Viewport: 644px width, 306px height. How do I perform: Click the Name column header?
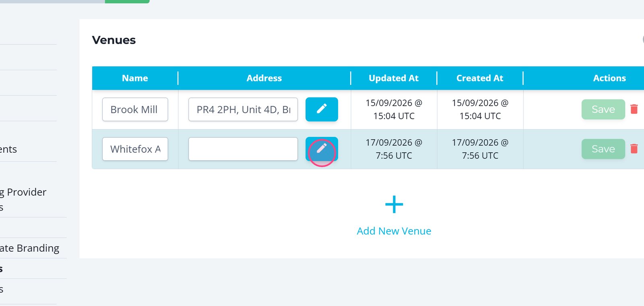135,78
